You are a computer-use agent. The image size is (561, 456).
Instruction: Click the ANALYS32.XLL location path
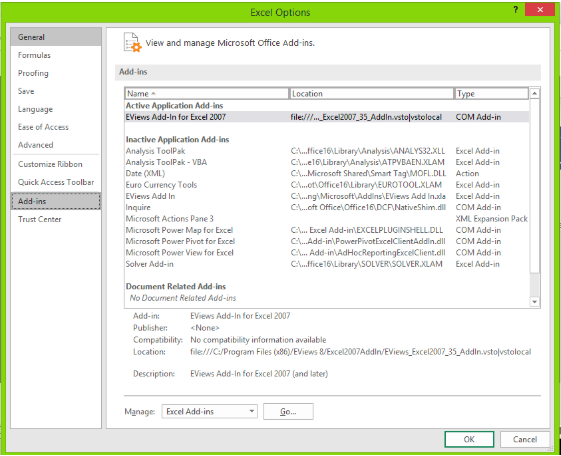[368, 151]
